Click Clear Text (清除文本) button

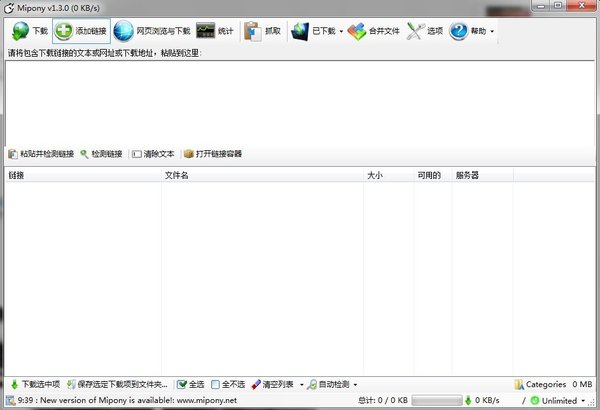point(153,154)
